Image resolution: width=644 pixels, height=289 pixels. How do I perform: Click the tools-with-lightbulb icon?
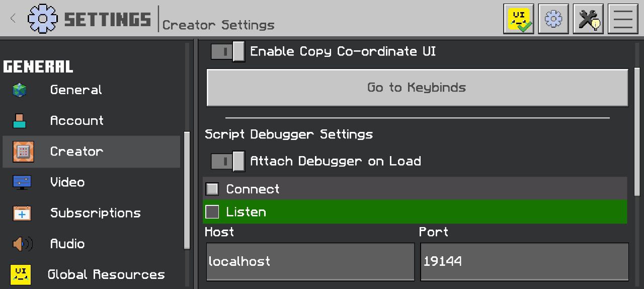(588, 19)
